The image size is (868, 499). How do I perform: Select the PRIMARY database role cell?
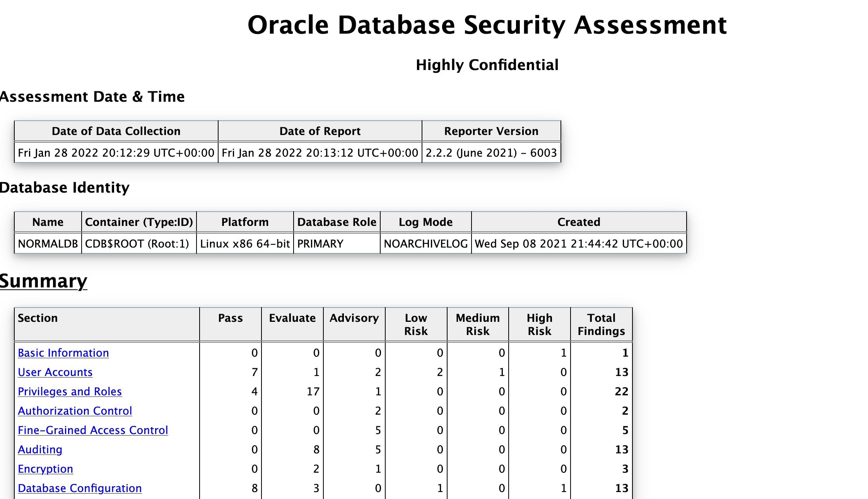[x=337, y=244]
